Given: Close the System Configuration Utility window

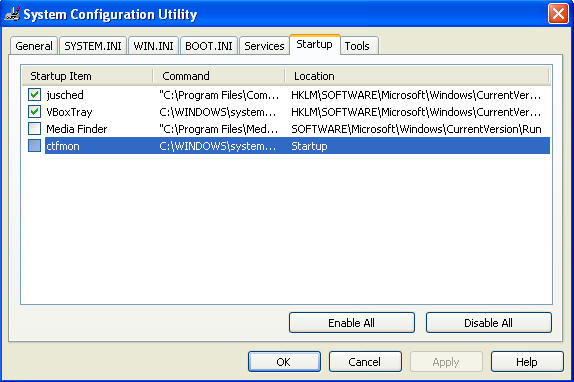Looking at the screenshot, I should coord(558,14).
